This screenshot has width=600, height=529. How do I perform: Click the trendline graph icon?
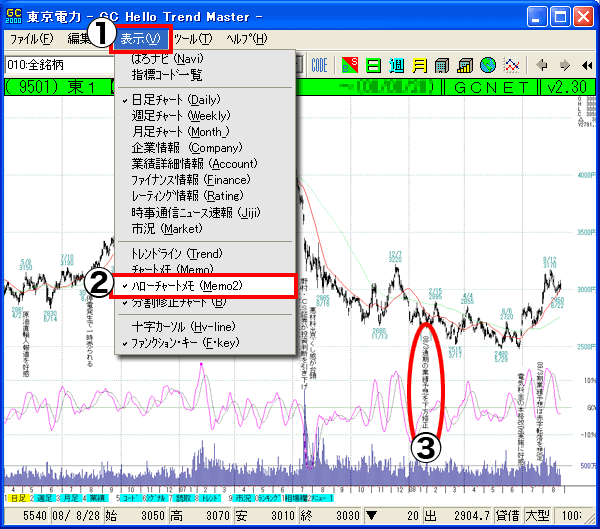512,65
